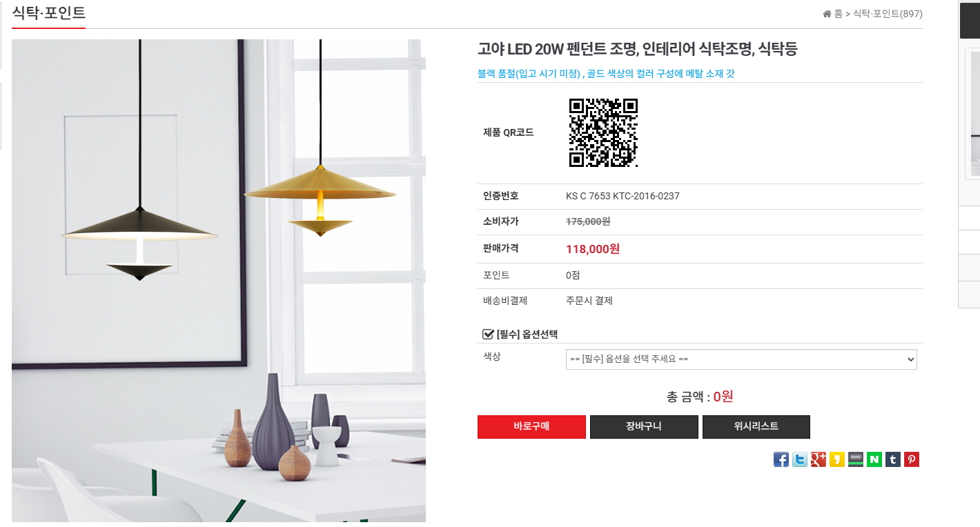
Task: Click the product title 고야 LED 20W
Action: click(637, 49)
